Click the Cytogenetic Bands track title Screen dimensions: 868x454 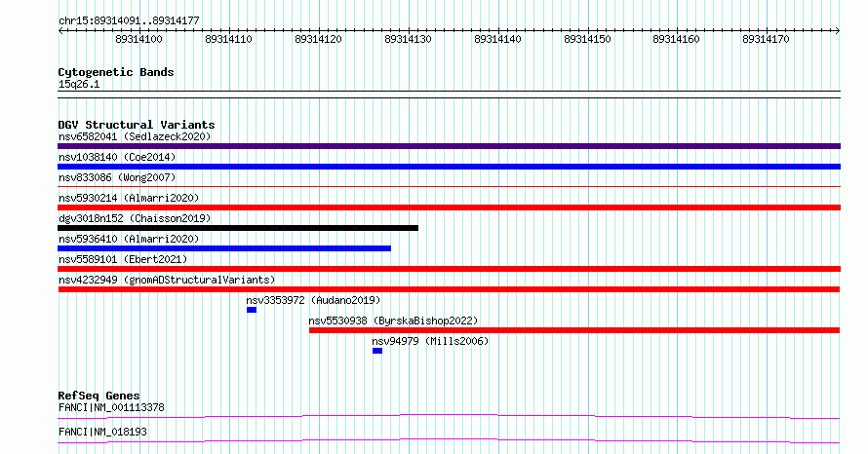click(116, 72)
